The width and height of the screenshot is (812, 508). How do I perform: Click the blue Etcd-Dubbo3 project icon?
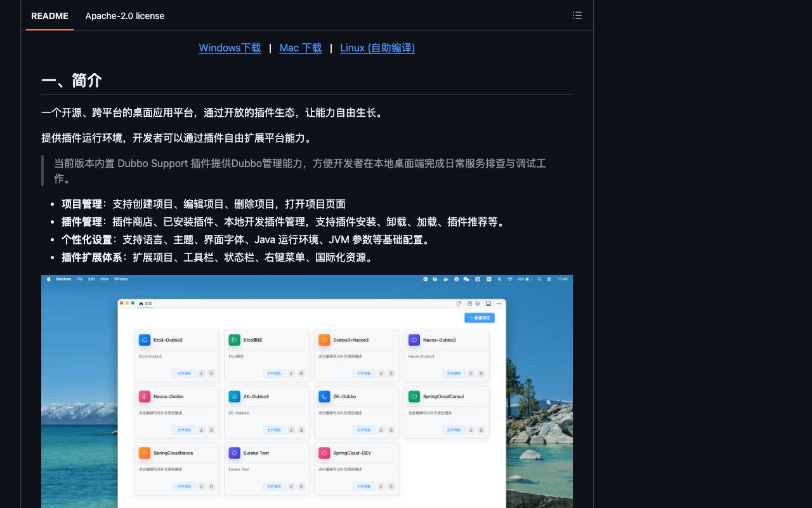point(145,340)
